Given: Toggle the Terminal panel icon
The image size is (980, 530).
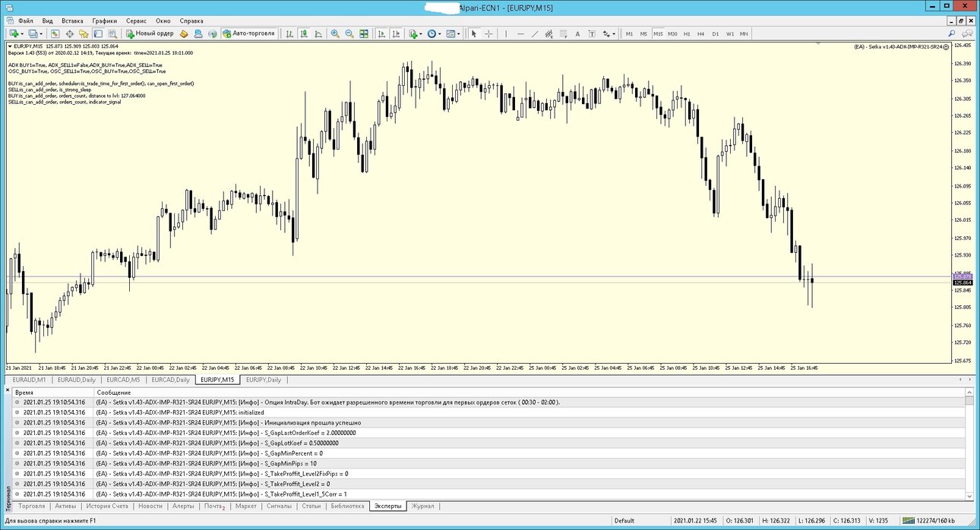Looking at the screenshot, I should 98,33.
